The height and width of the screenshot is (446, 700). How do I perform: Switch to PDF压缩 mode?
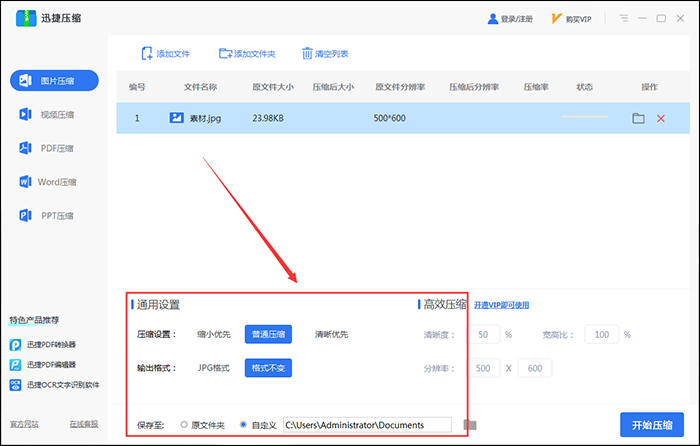click(x=46, y=148)
